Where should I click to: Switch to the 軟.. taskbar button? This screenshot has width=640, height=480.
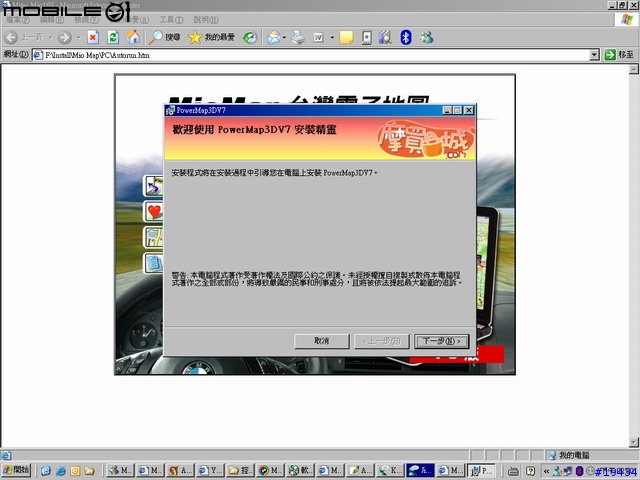click(300, 471)
